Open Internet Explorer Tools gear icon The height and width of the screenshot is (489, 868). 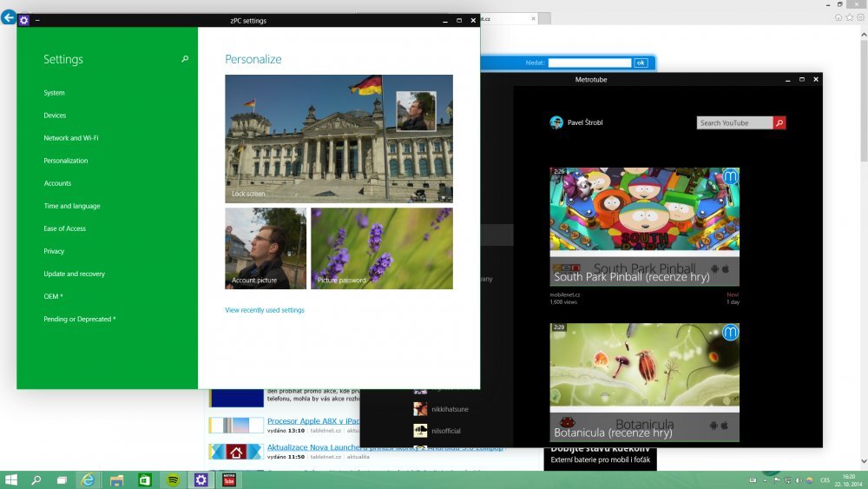coord(860,17)
